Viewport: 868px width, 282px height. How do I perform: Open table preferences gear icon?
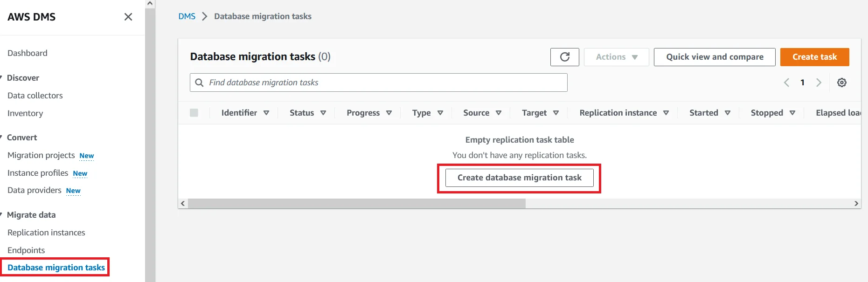(841, 83)
